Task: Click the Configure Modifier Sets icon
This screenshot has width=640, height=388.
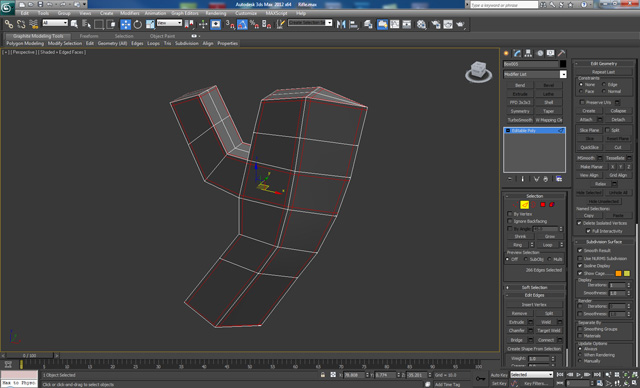Action: pyautogui.click(x=559, y=179)
